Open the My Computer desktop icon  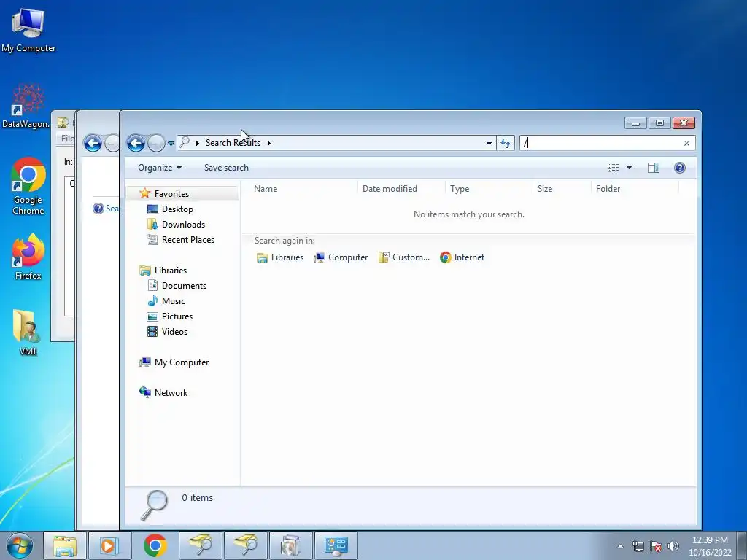pyautogui.click(x=28, y=30)
